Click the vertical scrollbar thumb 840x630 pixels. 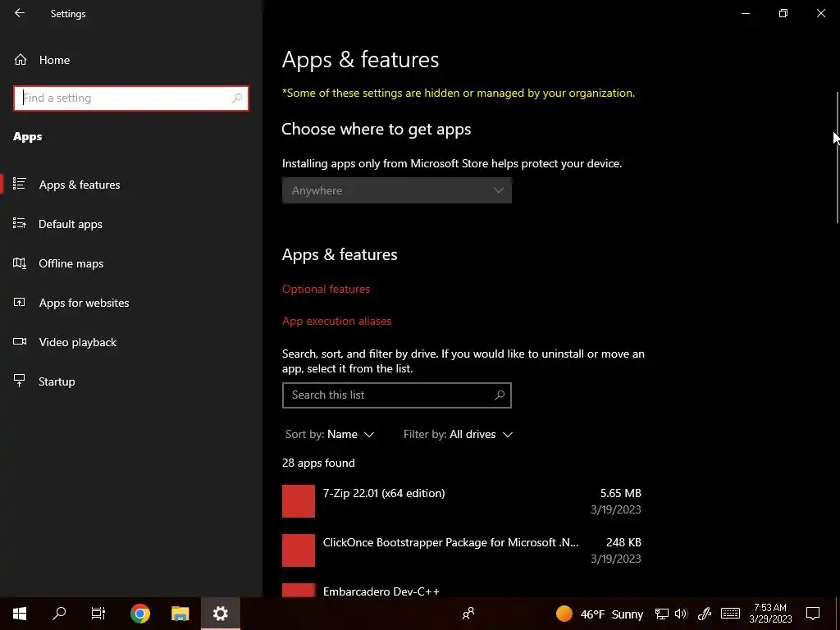[837, 158]
